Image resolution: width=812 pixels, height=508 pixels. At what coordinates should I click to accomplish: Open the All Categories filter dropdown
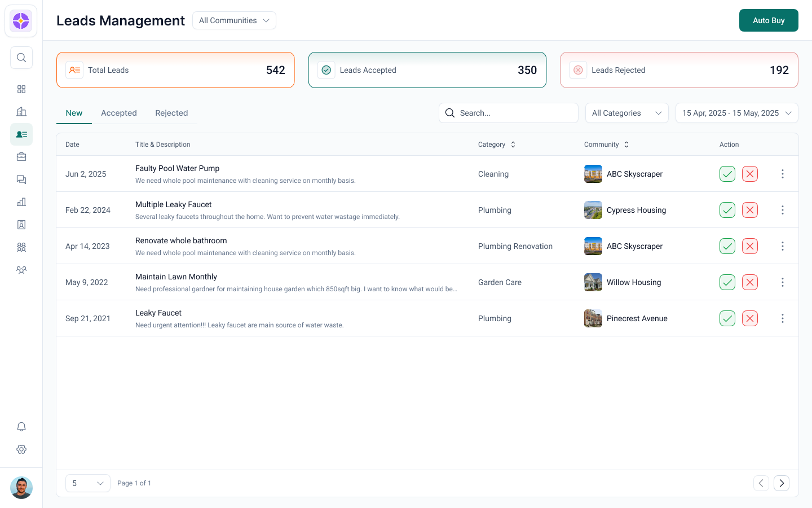point(626,113)
